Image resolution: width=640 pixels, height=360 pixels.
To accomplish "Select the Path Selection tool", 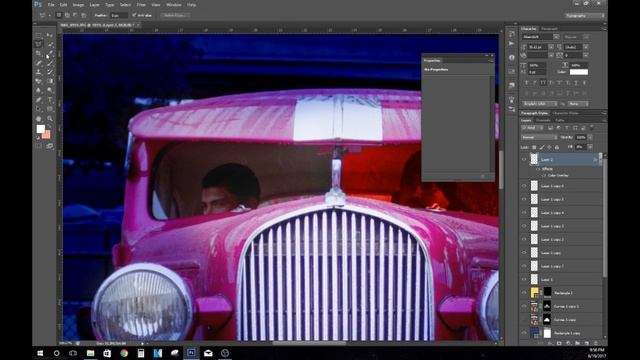I will tap(39, 109).
